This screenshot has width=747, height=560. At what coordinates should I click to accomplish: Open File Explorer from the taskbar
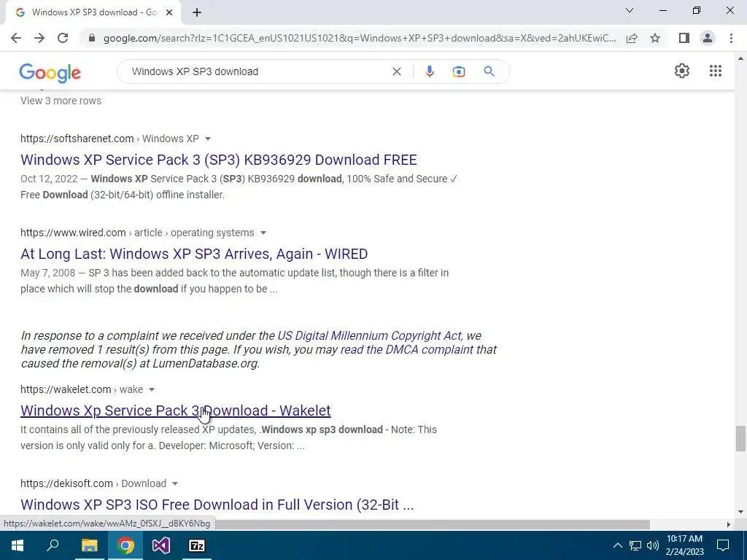89,545
